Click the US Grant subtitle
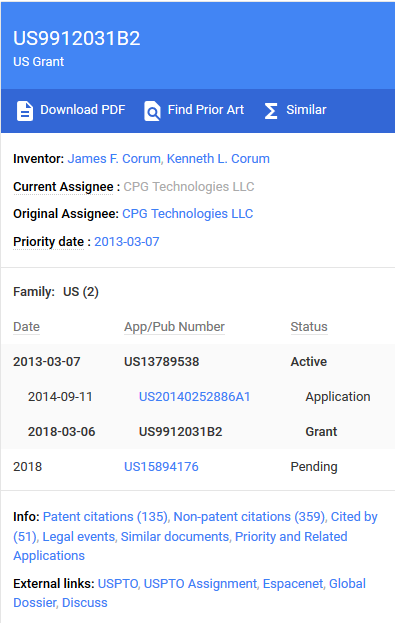 (39, 62)
